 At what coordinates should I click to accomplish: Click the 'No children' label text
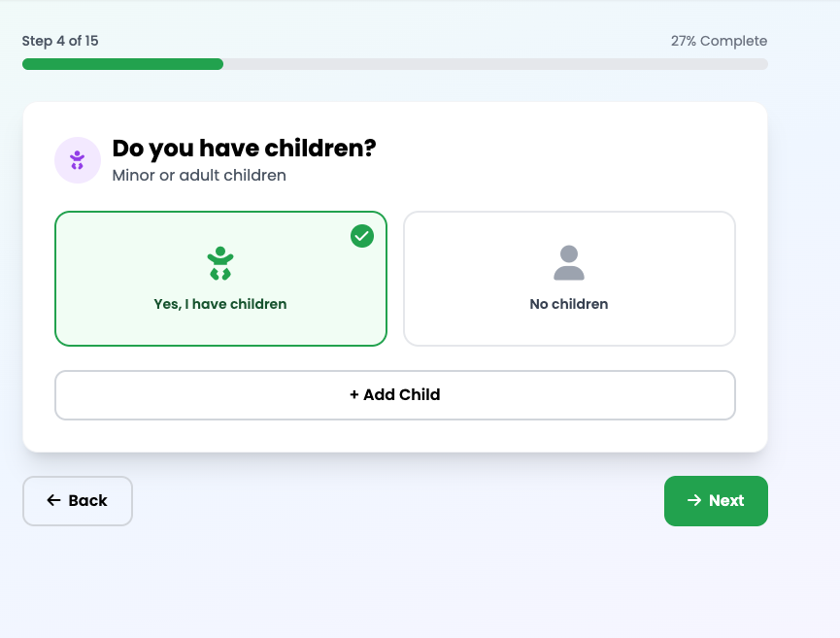569,304
